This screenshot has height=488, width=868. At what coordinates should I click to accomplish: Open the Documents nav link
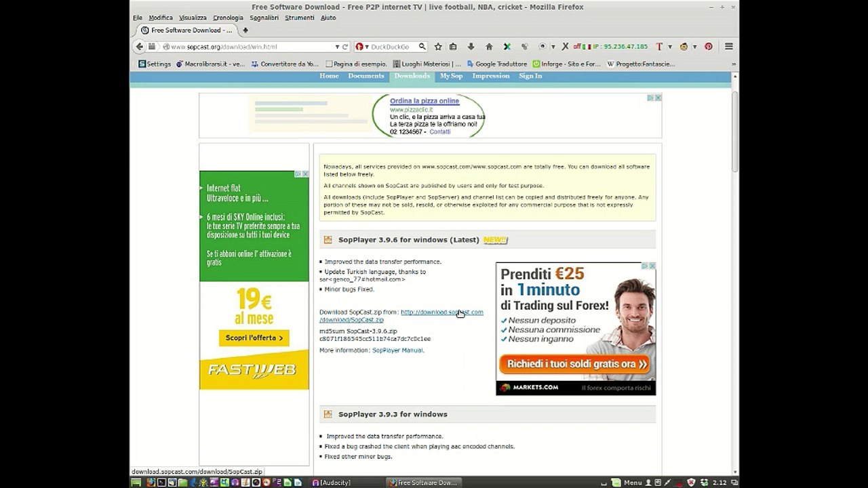pyautogui.click(x=366, y=76)
